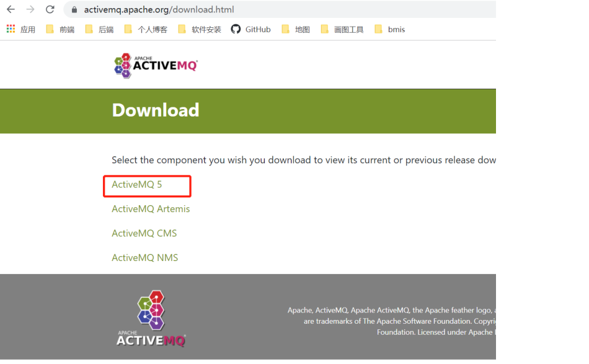Open the 软件安装 bookmark folder

[x=200, y=29]
